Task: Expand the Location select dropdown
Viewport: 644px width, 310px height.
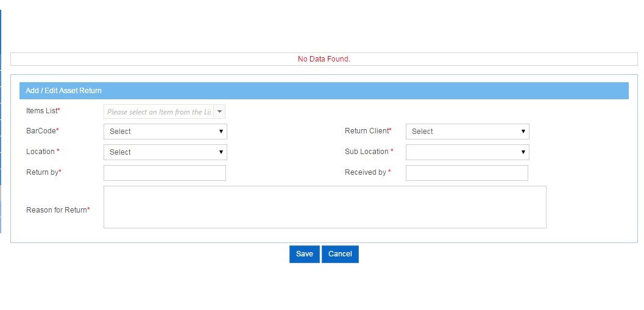Action: [165, 152]
